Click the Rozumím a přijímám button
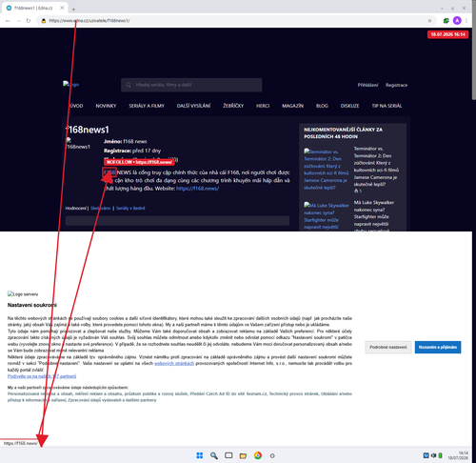Screen dimensions: 476x463 pos(438,347)
